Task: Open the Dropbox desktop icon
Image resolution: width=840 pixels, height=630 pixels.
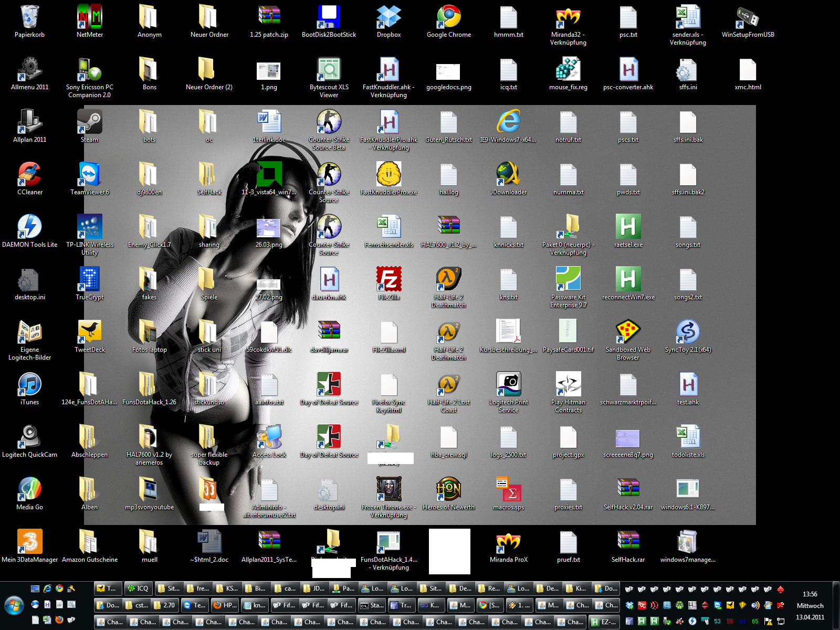Action: coord(388,17)
